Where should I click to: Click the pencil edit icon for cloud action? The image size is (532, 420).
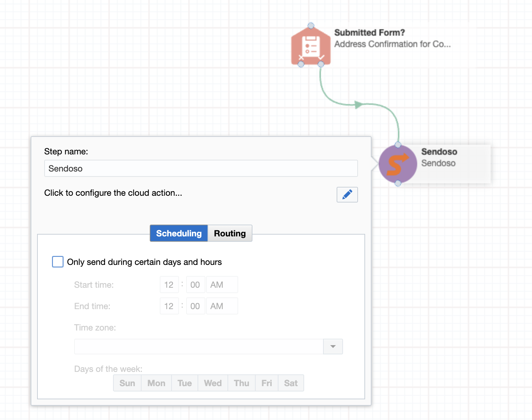click(347, 195)
